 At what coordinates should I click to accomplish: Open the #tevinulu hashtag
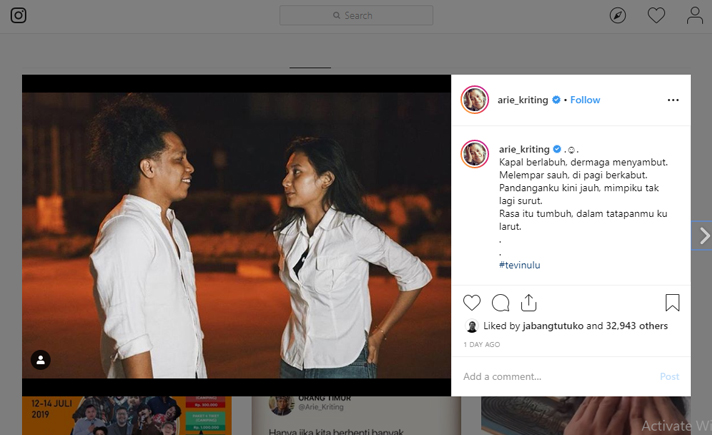coord(519,265)
